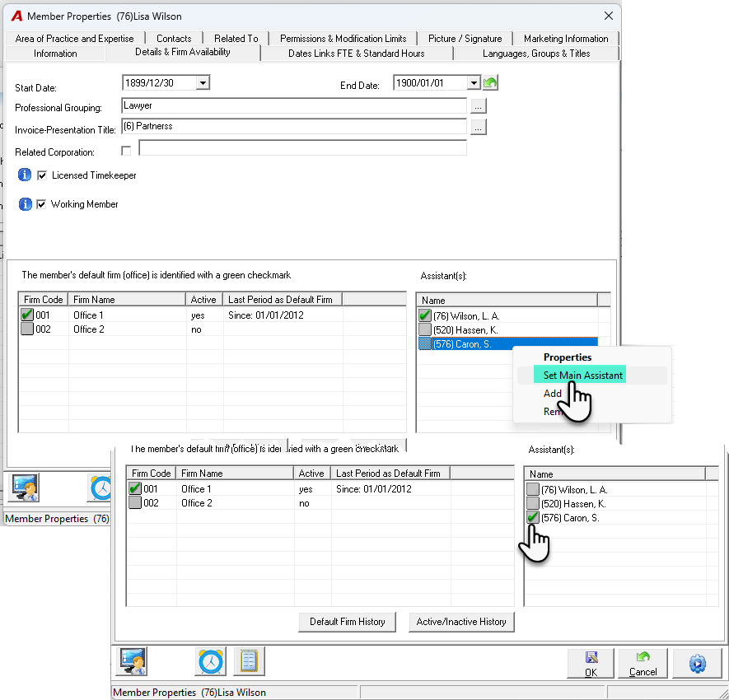The width and height of the screenshot is (729, 700).
Task: Confirm with the OK button
Action: point(591,663)
